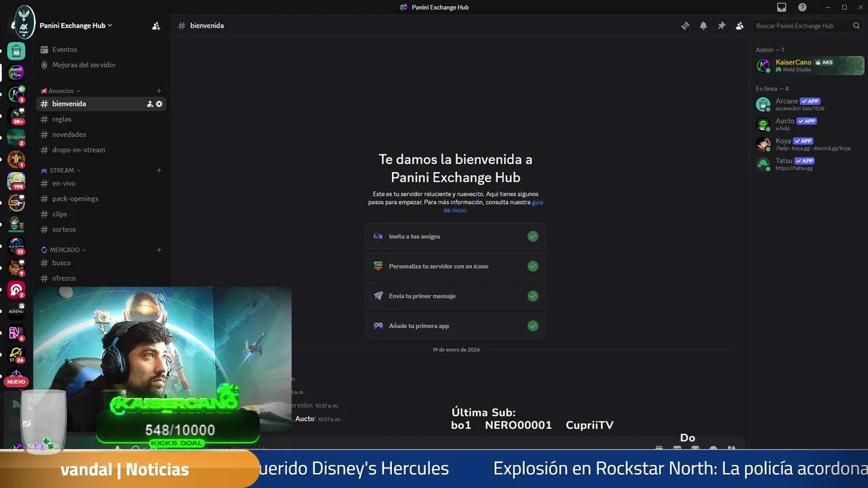Add channel to MERCADO category
Viewport: 868px width, 488px height.
click(159, 249)
